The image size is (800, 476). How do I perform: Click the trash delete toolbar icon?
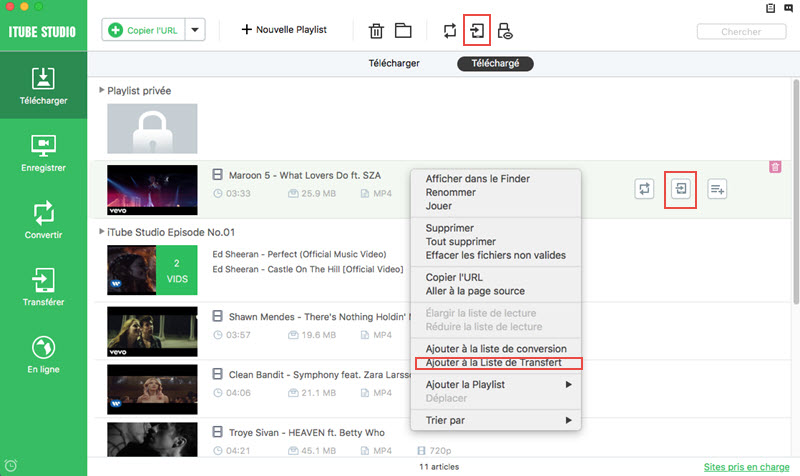click(376, 31)
